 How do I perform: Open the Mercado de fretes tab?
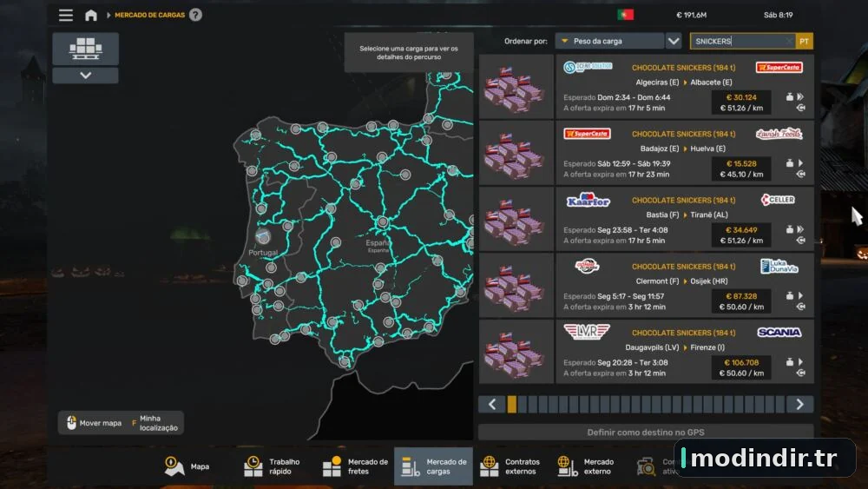point(355,466)
